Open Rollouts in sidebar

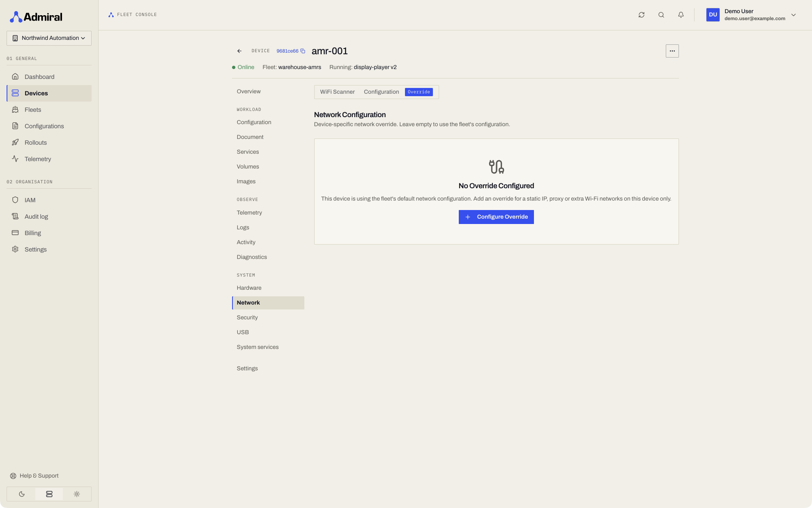pos(49,143)
